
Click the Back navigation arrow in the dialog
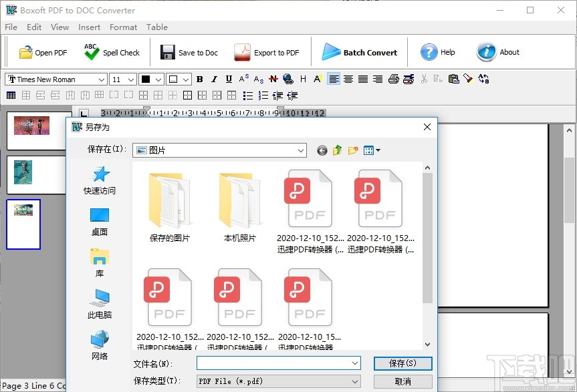pos(322,150)
